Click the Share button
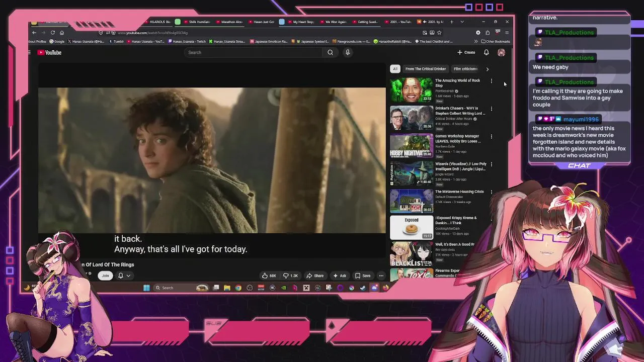Image resolution: width=644 pixels, height=362 pixels. coord(315,276)
